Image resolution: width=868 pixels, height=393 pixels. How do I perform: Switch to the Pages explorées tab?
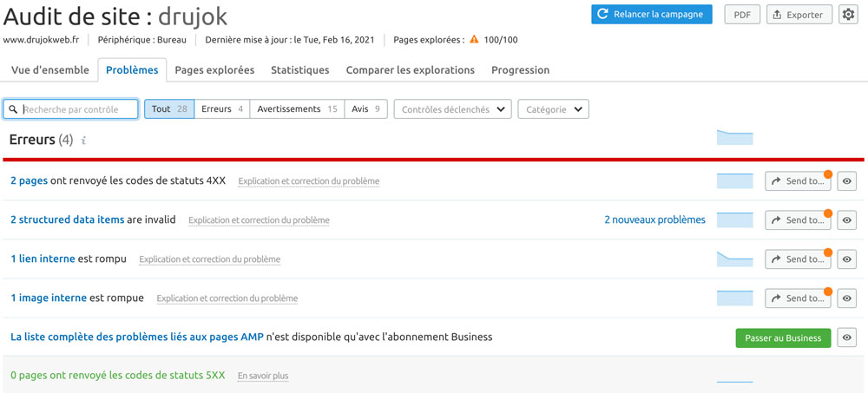[x=214, y=70]
